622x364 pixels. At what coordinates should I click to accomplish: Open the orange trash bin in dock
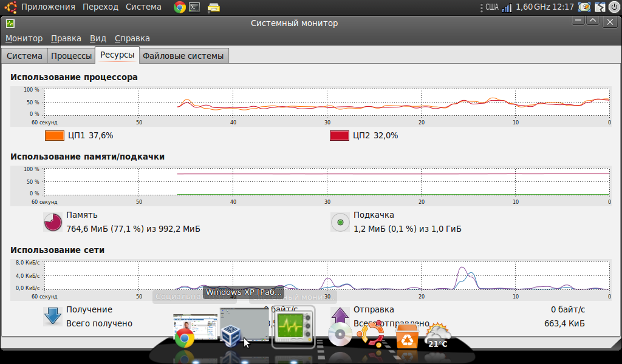pos(407,337)
